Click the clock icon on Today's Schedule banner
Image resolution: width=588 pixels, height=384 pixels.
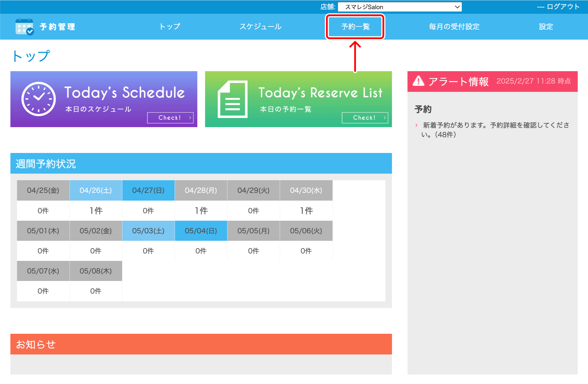click(38, 99)
